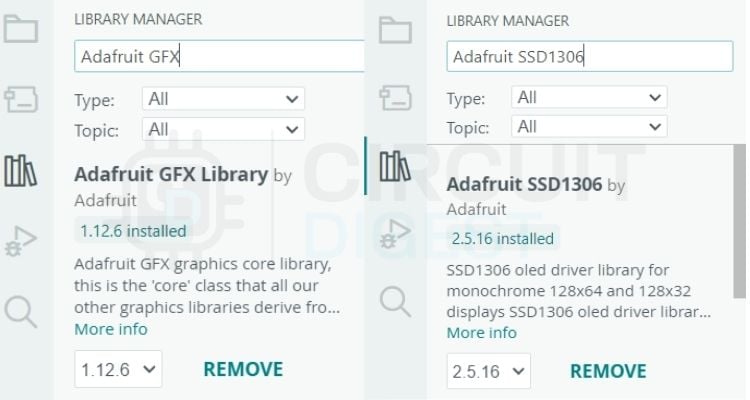Open Debug icon in right panel
Viewport: 750px width, 400px height.
click(x=395, y=233)
